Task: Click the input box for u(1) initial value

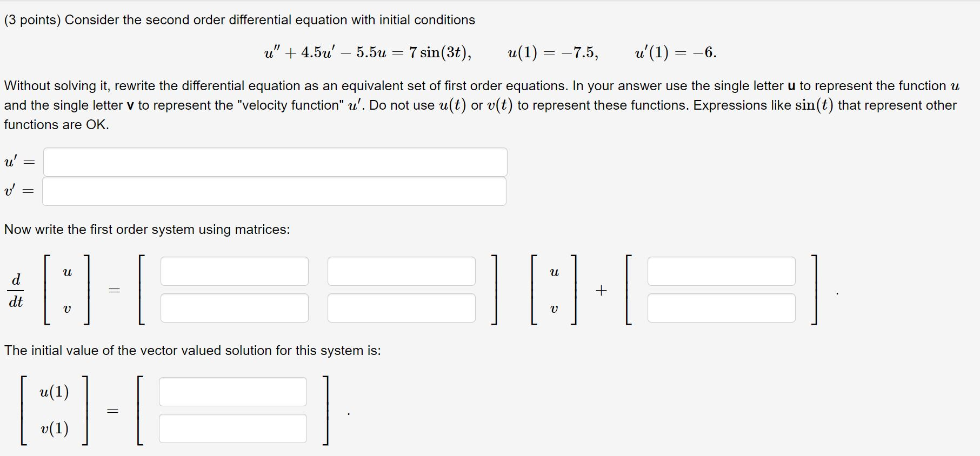Action: tap(232, 391)
